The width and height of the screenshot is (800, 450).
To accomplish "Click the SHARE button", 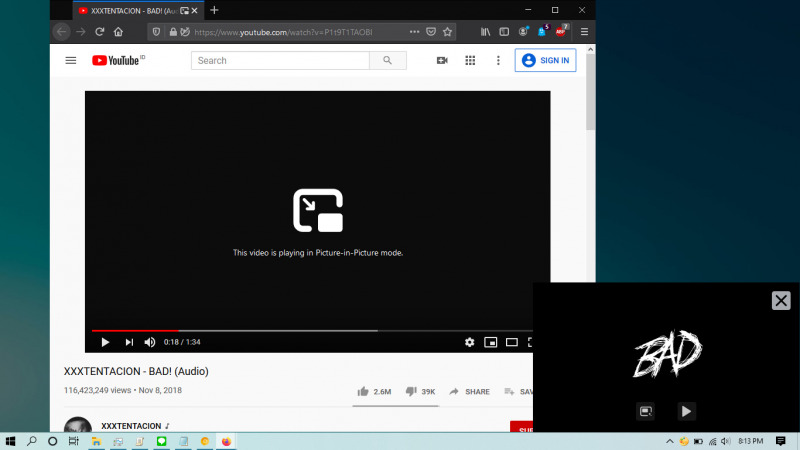I will coord(469,391).
